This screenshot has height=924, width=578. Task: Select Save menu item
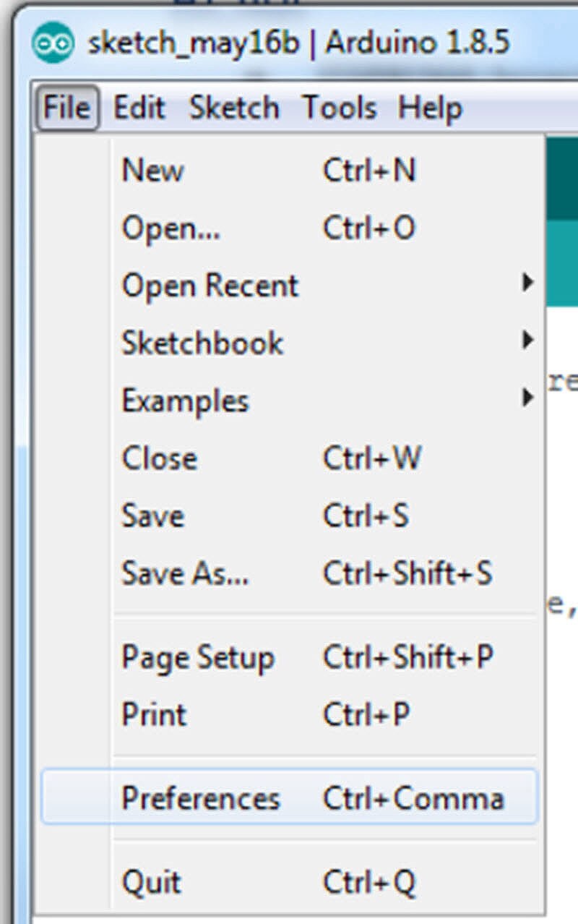152,516
